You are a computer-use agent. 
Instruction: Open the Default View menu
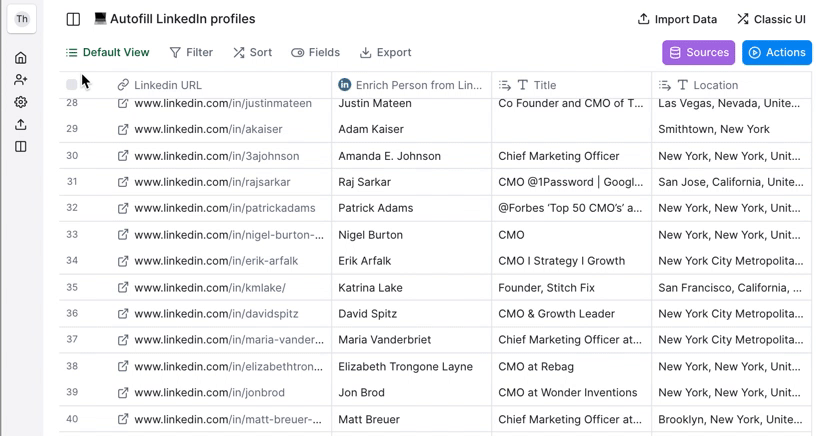(108, 53)
